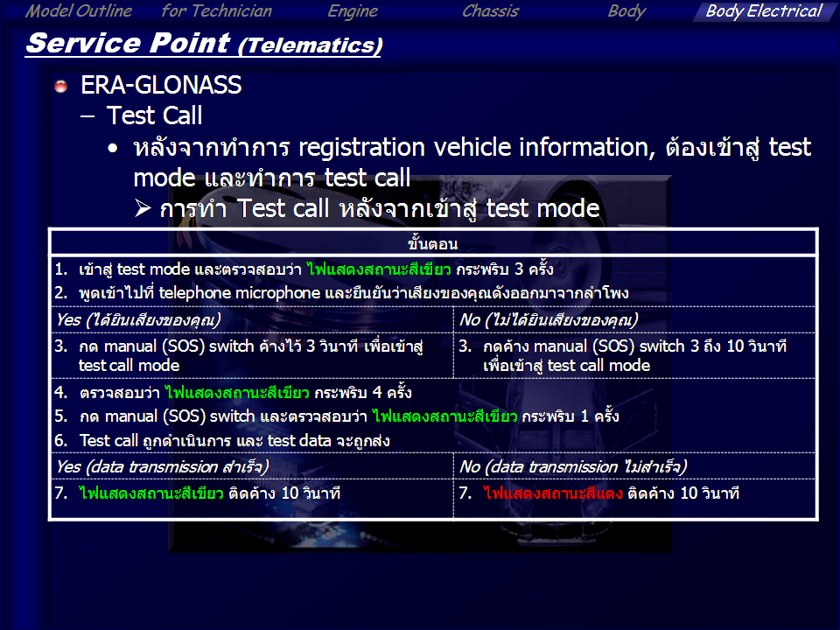Select step 3 holding SOS switch 3 วินาที
The height and width of the screenshot is (630, 840).
(x=239, y=356)
